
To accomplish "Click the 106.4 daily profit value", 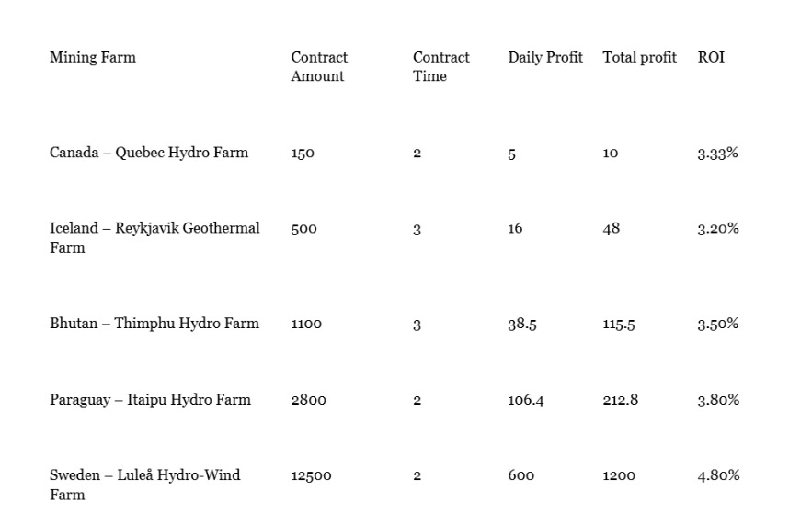I will pos(525,401).
